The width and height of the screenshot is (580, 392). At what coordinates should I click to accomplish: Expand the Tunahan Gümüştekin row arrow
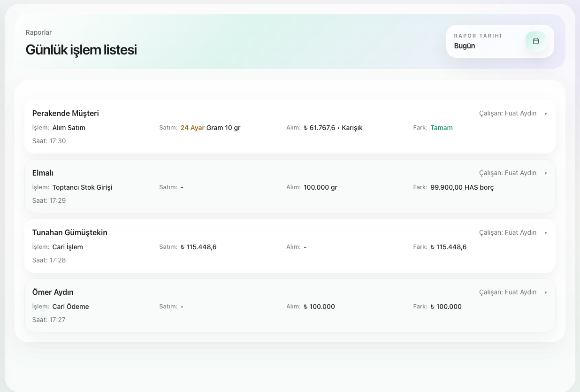(546, 233)
